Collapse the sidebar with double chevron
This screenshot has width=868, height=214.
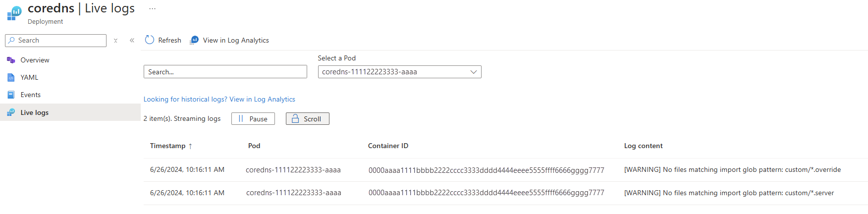(x=132, y=41)
